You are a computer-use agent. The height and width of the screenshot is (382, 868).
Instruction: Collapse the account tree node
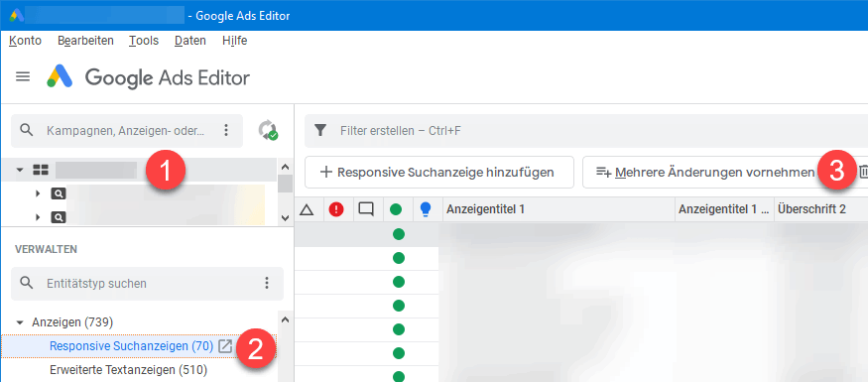point(20,170)
